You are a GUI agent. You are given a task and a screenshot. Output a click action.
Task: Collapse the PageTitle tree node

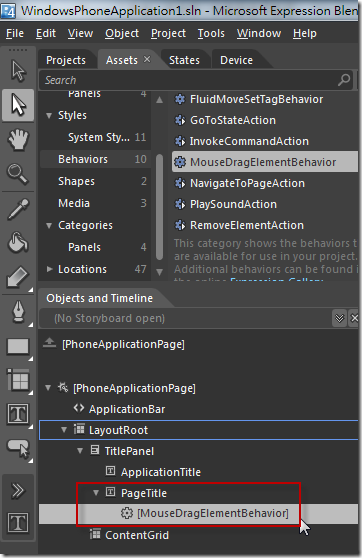[96, 493]
